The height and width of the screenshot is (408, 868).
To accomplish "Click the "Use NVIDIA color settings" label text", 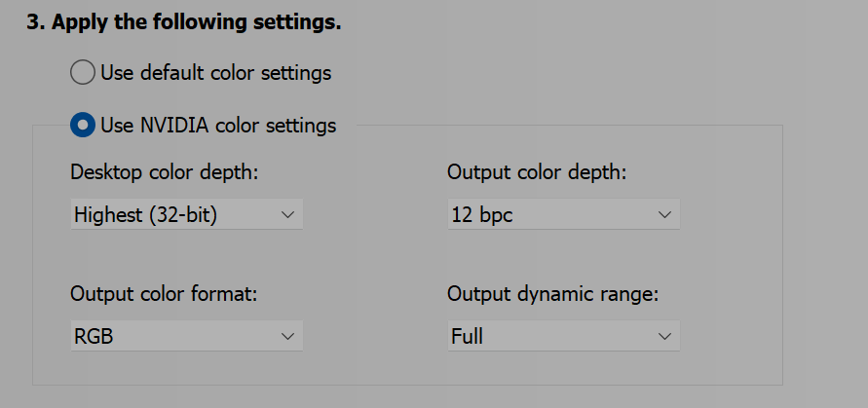I will click(218, 126).
